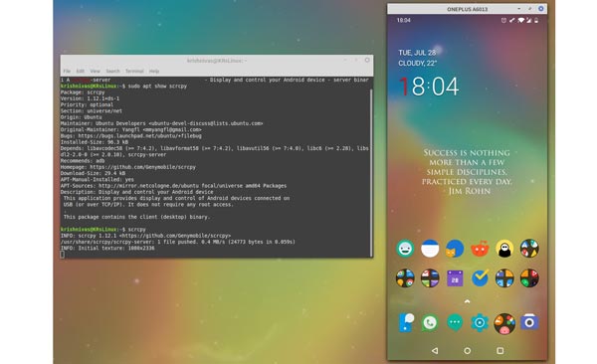The width and height of the screenshot is (597, 364).
Task: Click the 'Installed-Size: 96.3 kB' line
Action: pyautogui.click(x=95, y=142)
